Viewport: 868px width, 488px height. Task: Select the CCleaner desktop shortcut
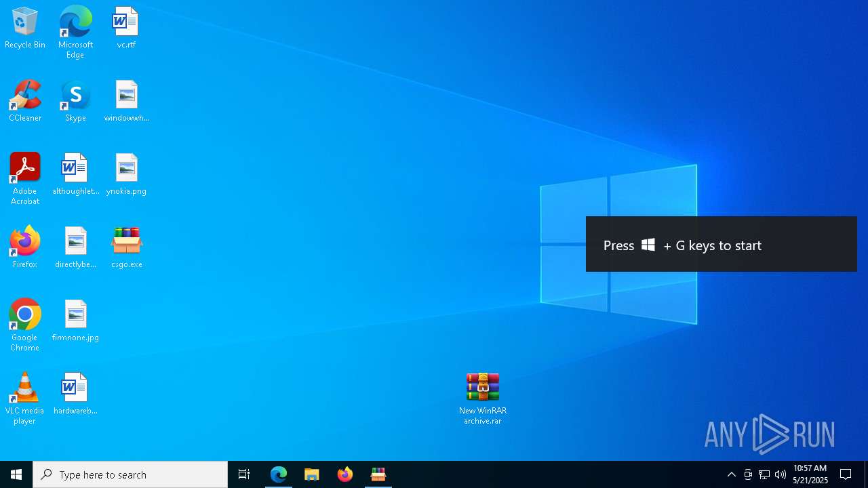click(x=25, y=102)
